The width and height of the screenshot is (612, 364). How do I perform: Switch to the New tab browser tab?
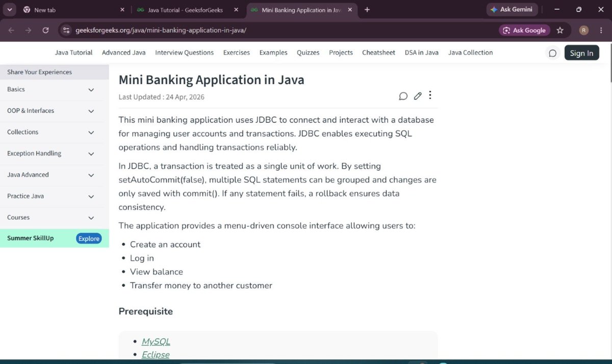pyautogui.click(x=74, y=10)
